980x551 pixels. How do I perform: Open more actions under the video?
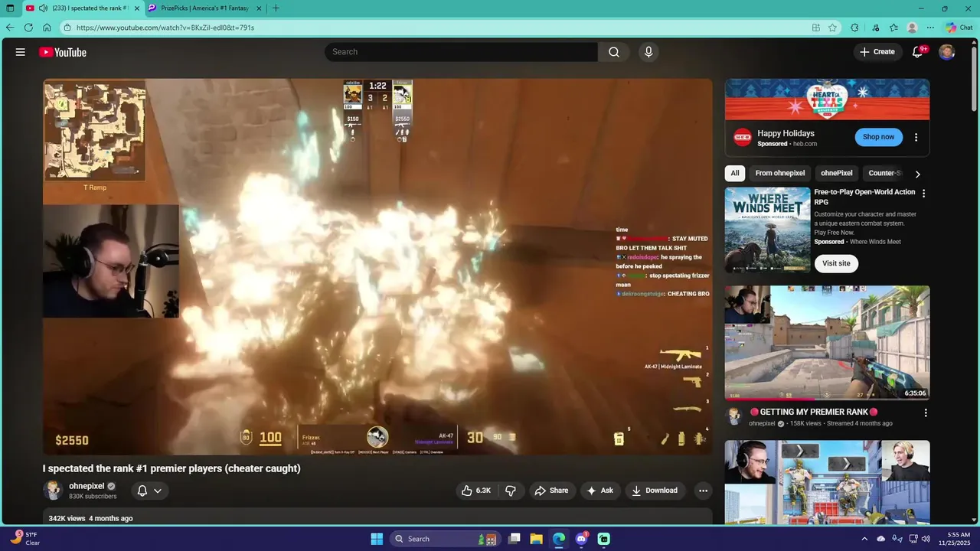[703, 491]
